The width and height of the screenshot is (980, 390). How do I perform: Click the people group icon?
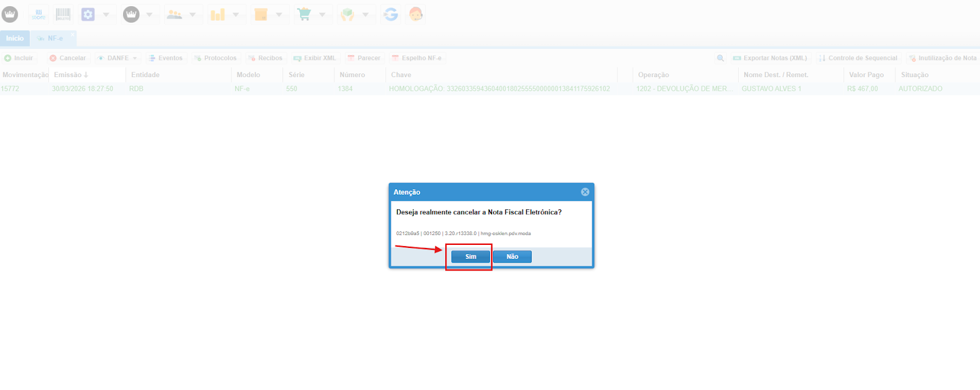(175, 14)
